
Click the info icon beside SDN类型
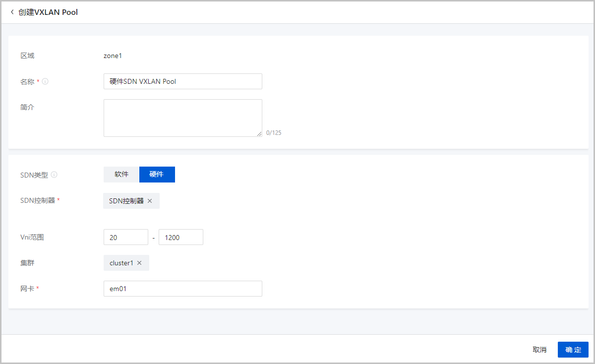54,175
